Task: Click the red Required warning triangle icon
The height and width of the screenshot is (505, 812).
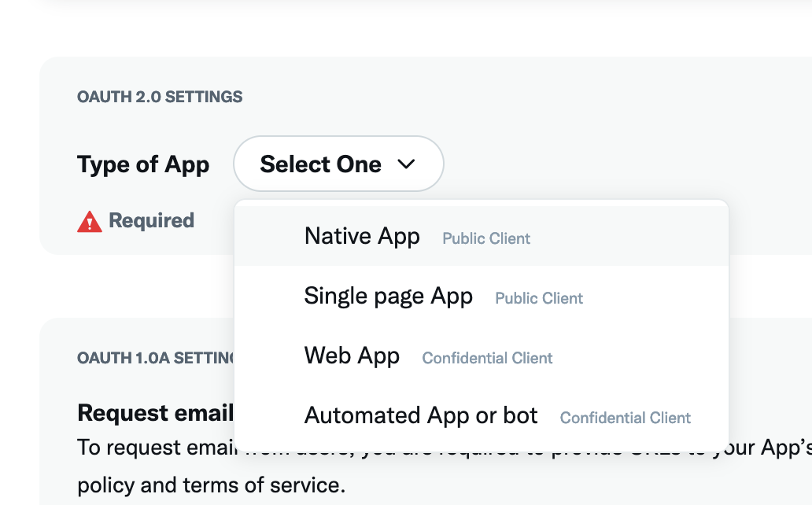Action: pos(90,221)
